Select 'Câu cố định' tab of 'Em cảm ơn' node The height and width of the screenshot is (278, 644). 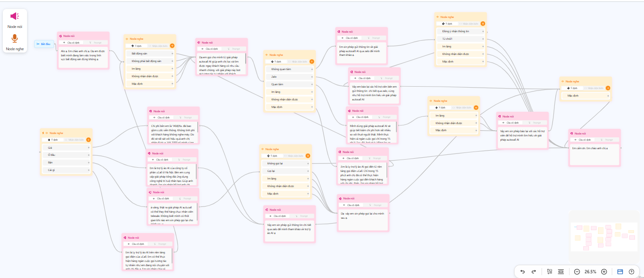coord(582,140)
